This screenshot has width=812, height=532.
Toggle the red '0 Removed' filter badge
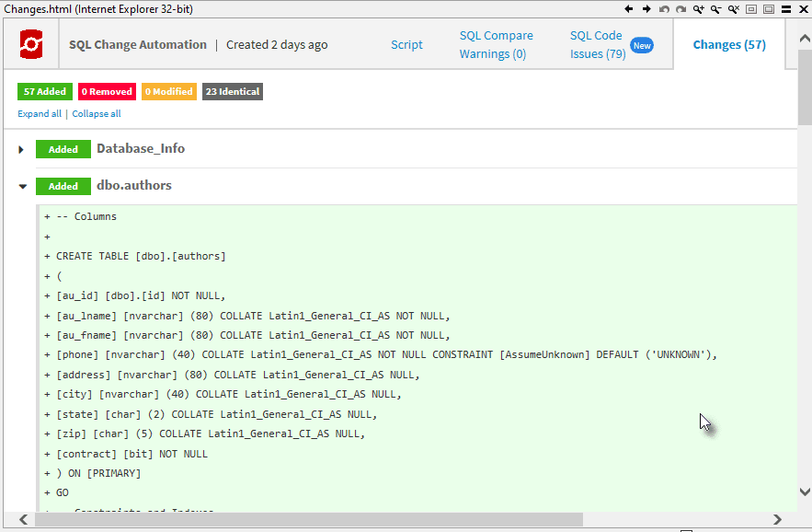[106, 91]
